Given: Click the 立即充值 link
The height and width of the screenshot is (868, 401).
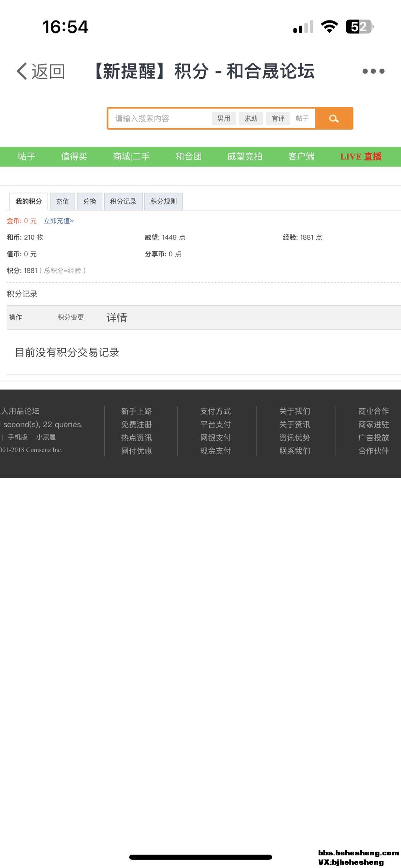Looking at the screenshot, I should coord(59,221).
